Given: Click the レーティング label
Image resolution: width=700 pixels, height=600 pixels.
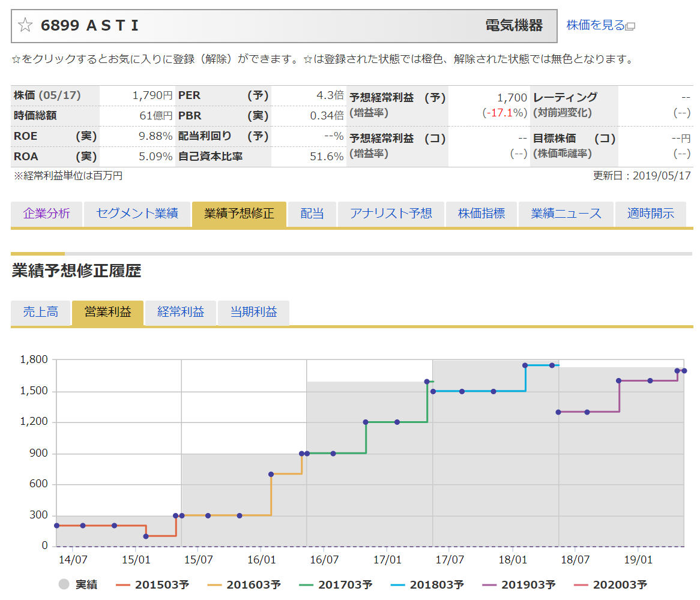Looking at the screenshot, I should [x=565, y=98].
